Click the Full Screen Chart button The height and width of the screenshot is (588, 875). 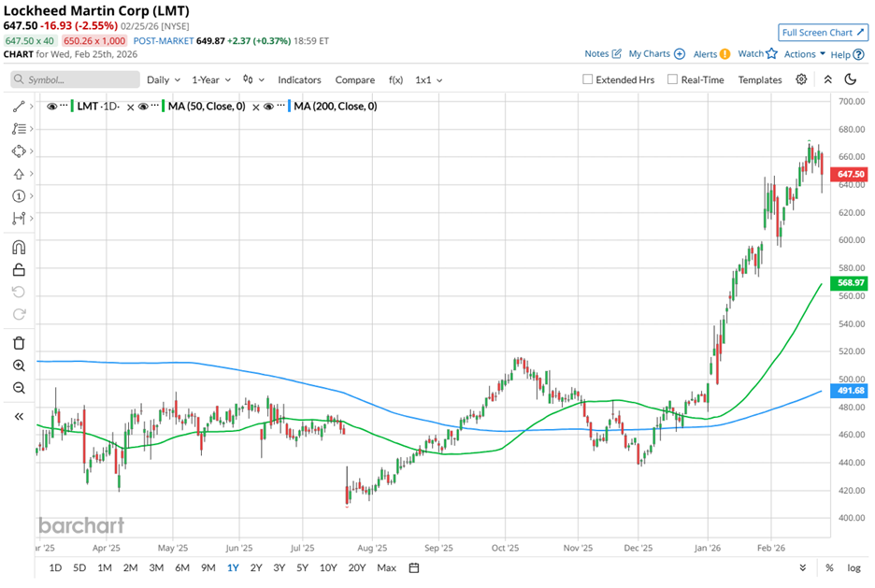(x=823, y=33)
